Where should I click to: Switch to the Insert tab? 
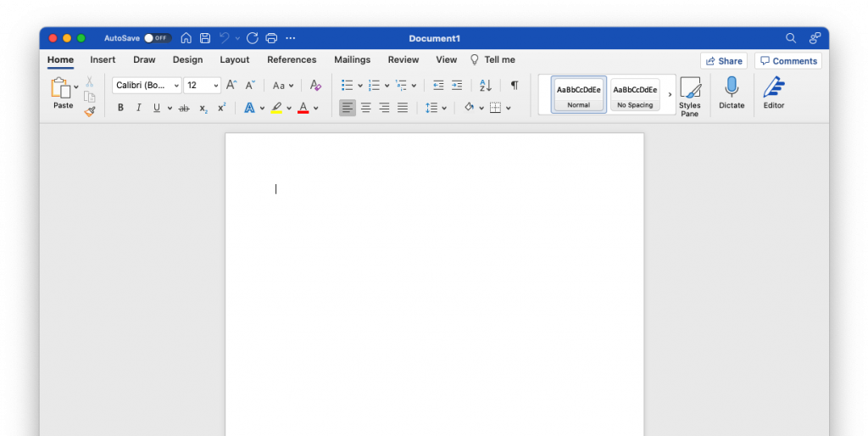(x=103, y=59)
